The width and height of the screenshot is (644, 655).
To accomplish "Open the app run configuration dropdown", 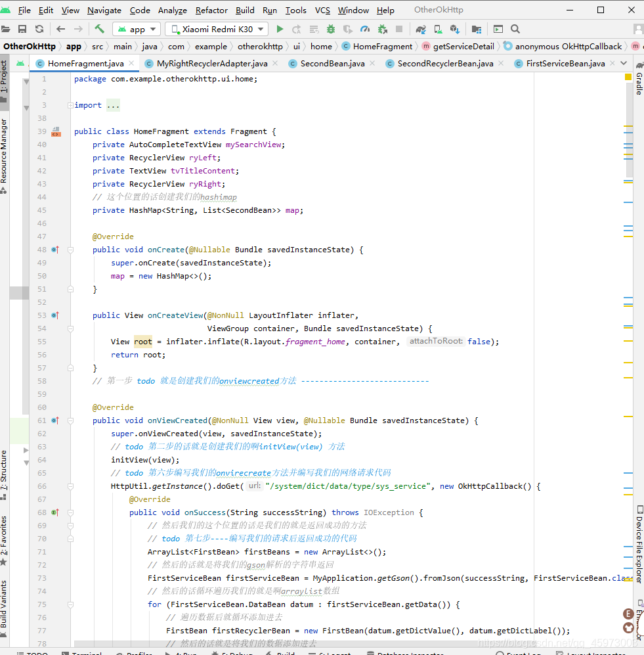I will (136, 30).
